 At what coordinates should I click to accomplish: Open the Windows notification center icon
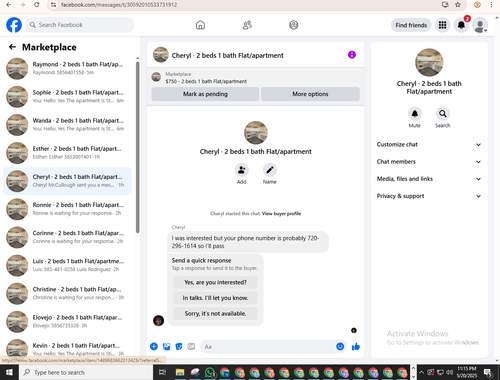click(489, 372)
